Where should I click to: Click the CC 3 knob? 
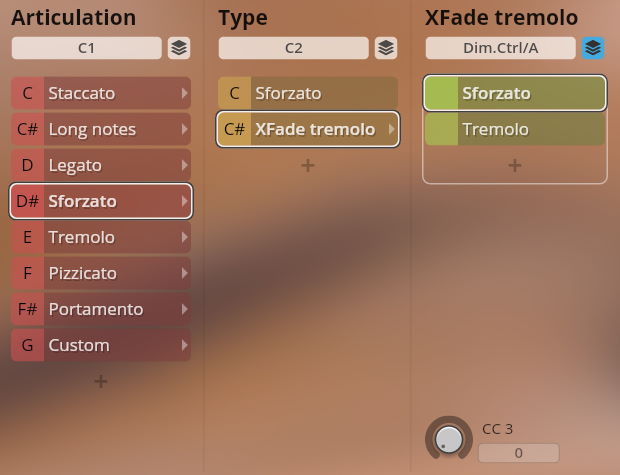pyautogui.click(x=449, y=438)
